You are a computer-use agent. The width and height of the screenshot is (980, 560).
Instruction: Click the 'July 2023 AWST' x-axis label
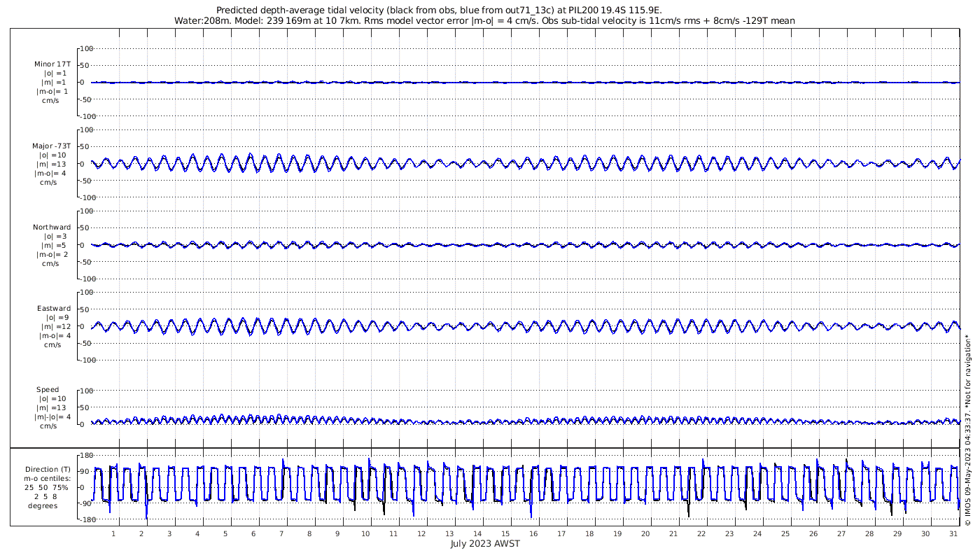click(x=484, y=544)
